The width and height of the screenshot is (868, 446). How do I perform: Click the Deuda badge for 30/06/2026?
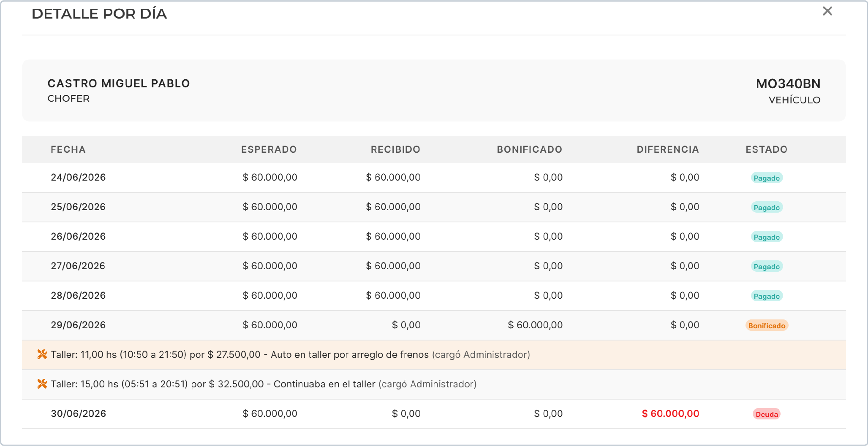tap(767, 414)
